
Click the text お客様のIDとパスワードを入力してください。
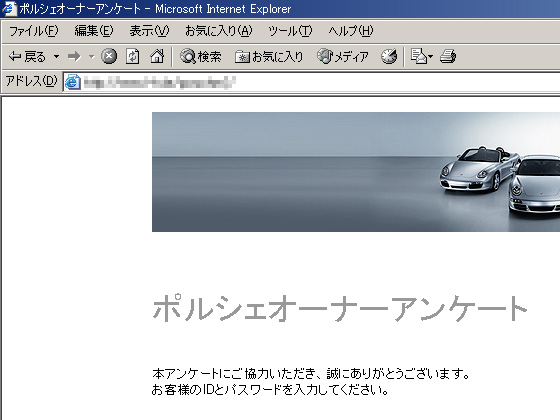pos(270,389)
